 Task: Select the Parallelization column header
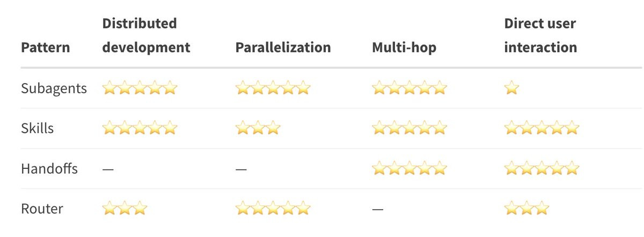(x=283, y=47)
